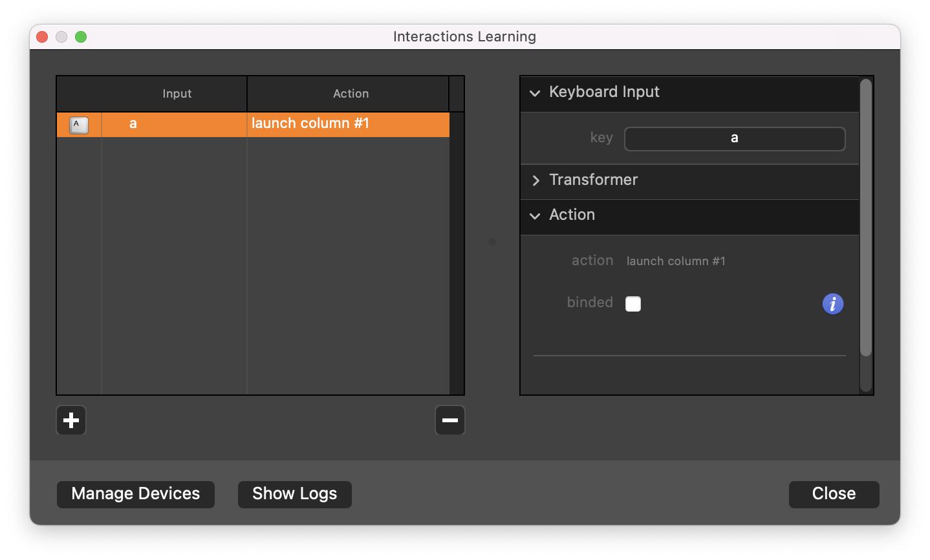Click the green zoom window button
The height and width of the screenshot is (560, 930).
(x=81, y=37)
